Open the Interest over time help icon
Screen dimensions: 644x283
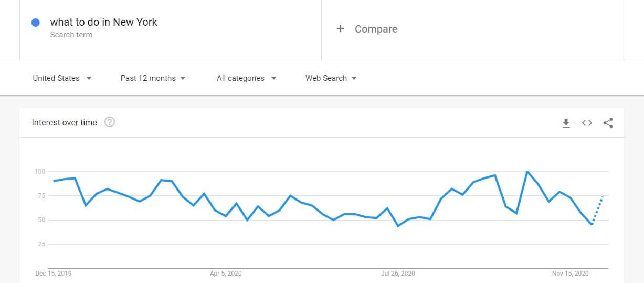[109, 122]
